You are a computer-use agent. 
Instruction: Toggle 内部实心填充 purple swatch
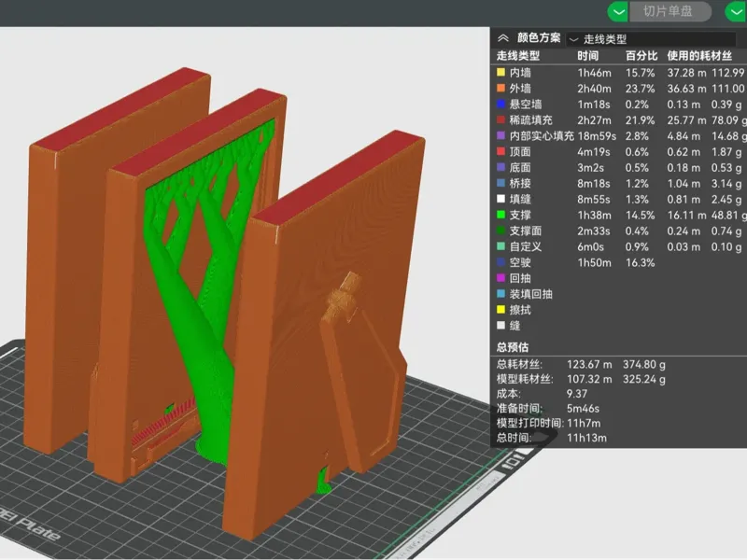[500, 135]
